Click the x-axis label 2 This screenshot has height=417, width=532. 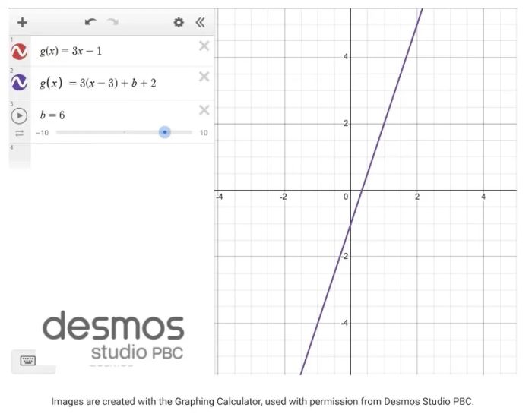coord(417,197)
